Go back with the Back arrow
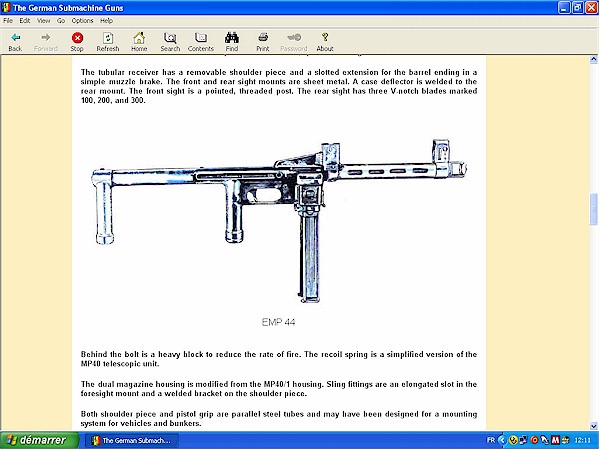600x450 pixels. [15, 41]
